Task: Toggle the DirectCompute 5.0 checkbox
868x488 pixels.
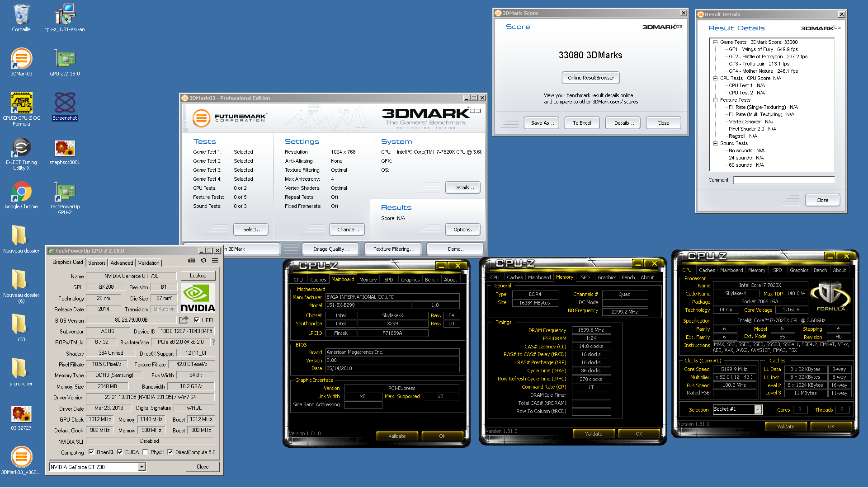Action: pos(170,452)
